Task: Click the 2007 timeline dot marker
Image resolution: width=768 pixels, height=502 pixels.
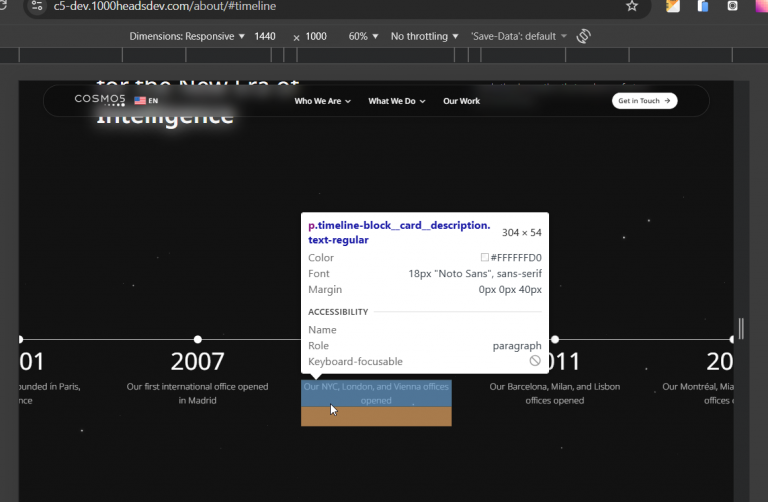Action: pos(197,339)
